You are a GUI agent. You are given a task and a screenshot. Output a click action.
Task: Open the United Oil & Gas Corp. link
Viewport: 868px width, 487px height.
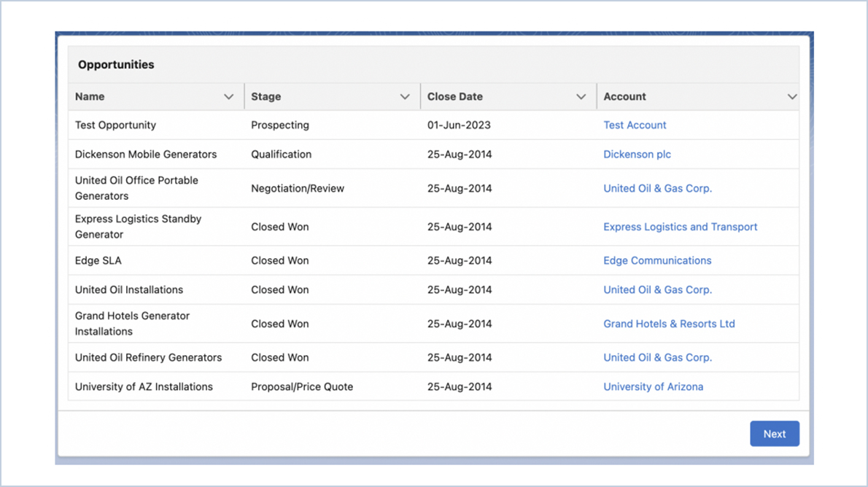pyautogui.click(x=657, y=188)
